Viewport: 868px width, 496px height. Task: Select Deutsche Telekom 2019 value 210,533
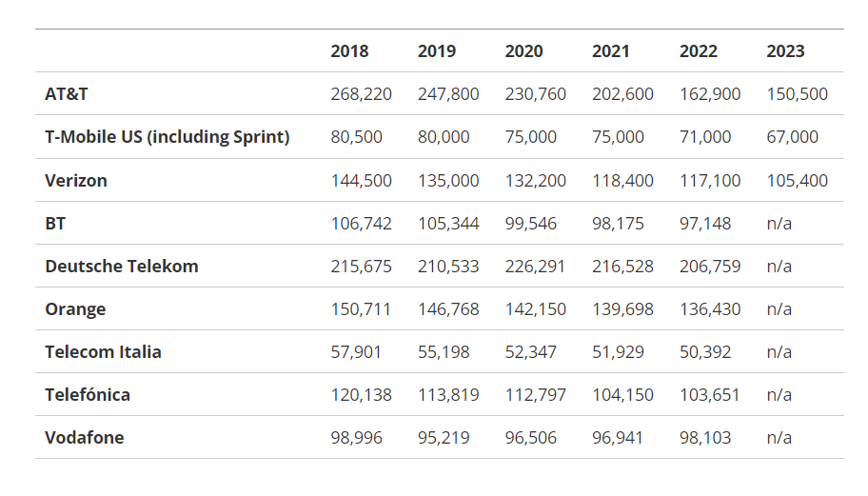pos(448,267)
